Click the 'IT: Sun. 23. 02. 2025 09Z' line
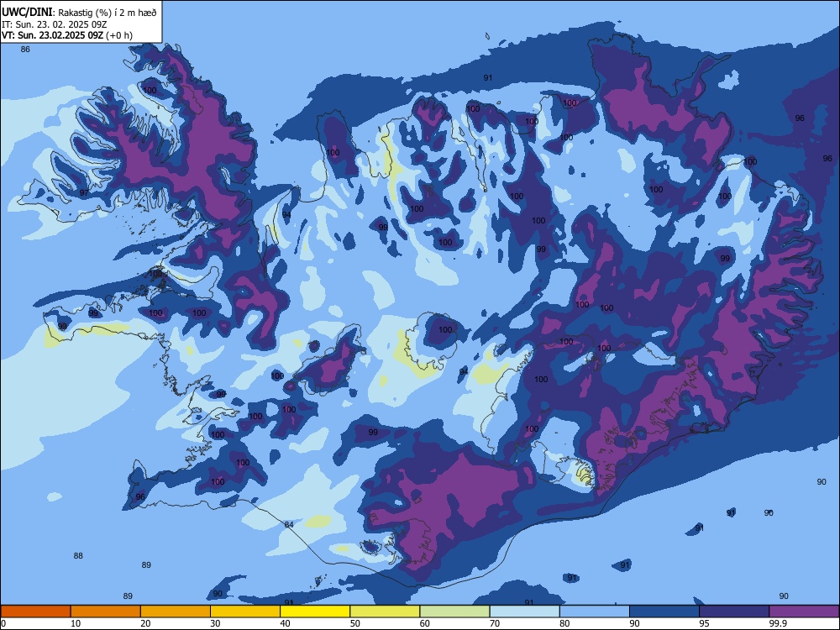Screen dimensions: 840x630 [54, 24]
